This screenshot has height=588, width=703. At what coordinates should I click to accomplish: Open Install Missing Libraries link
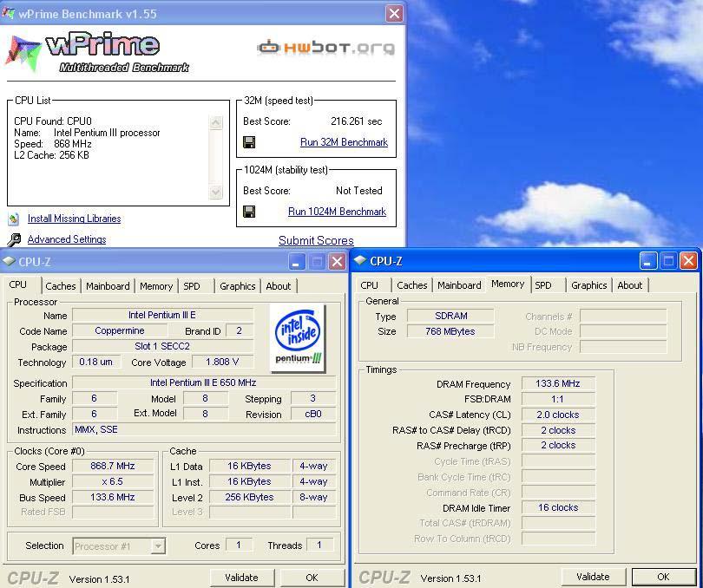click(x=74, y=219)
